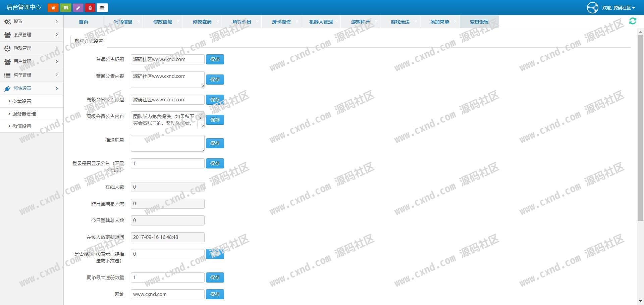The height and width of the screenshot is (305, 644).
Task: Focus the 是否推送 input field
Action: pyautogui.click(x=168, y=254)
